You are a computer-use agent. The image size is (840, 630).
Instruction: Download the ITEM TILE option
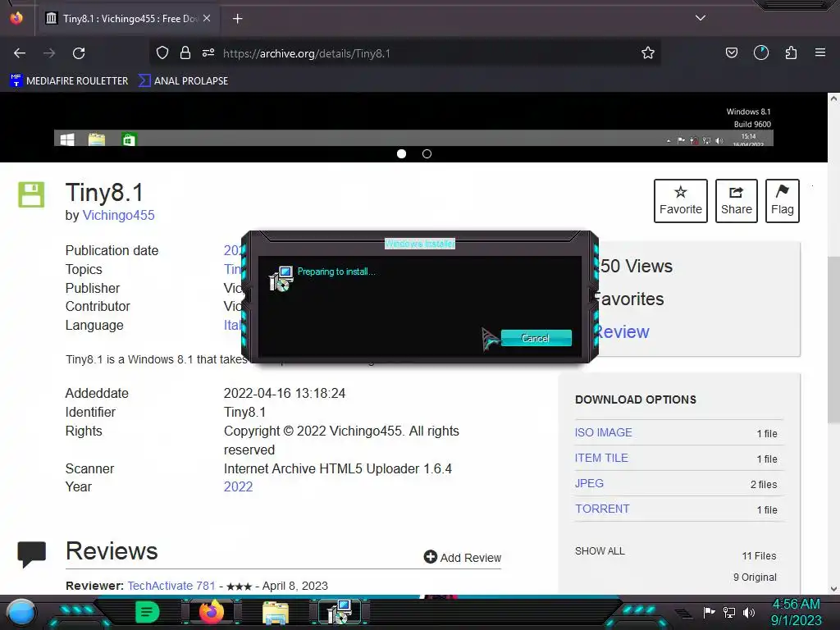pos(601,458)
